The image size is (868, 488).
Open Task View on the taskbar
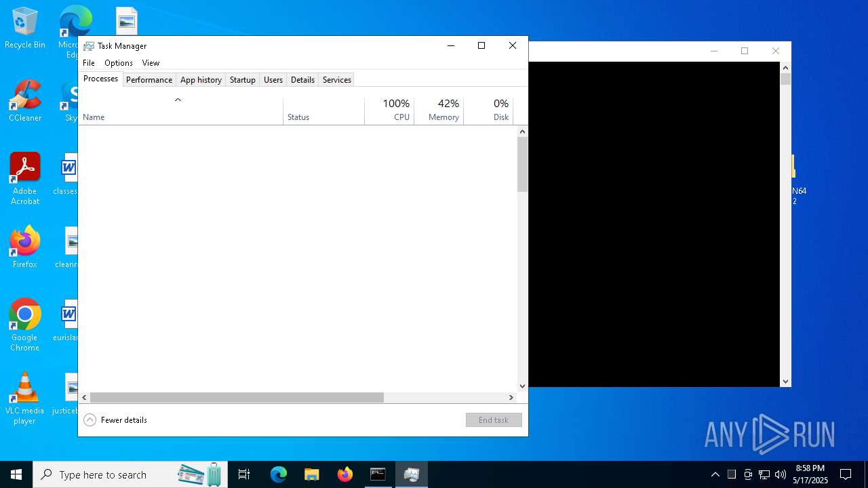pos(244,474)
